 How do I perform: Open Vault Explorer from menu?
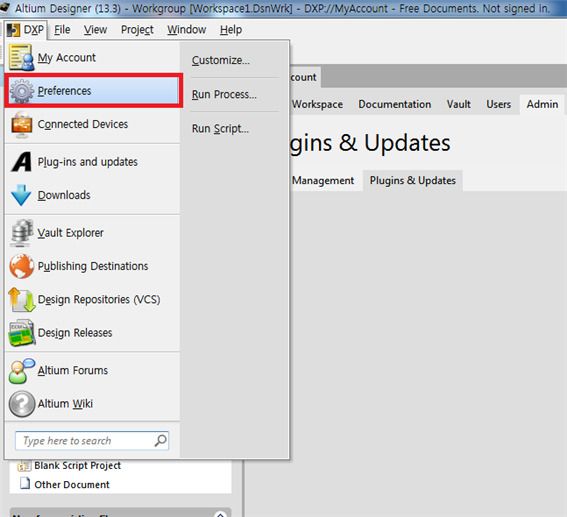click(x=92, y=232)
